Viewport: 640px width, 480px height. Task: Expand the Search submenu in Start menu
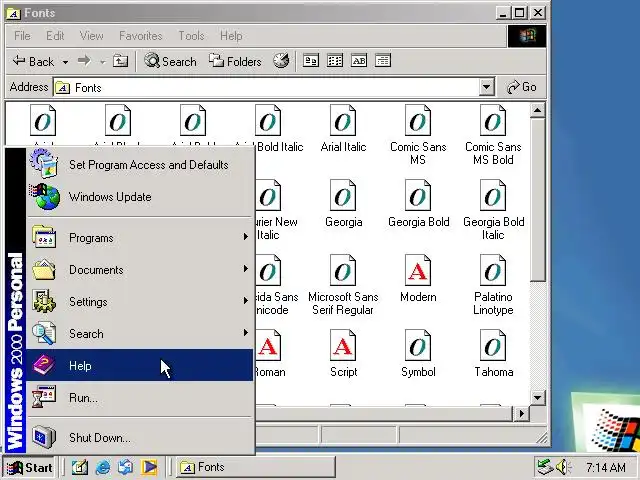pyautogui.click(x=139, y=333)
